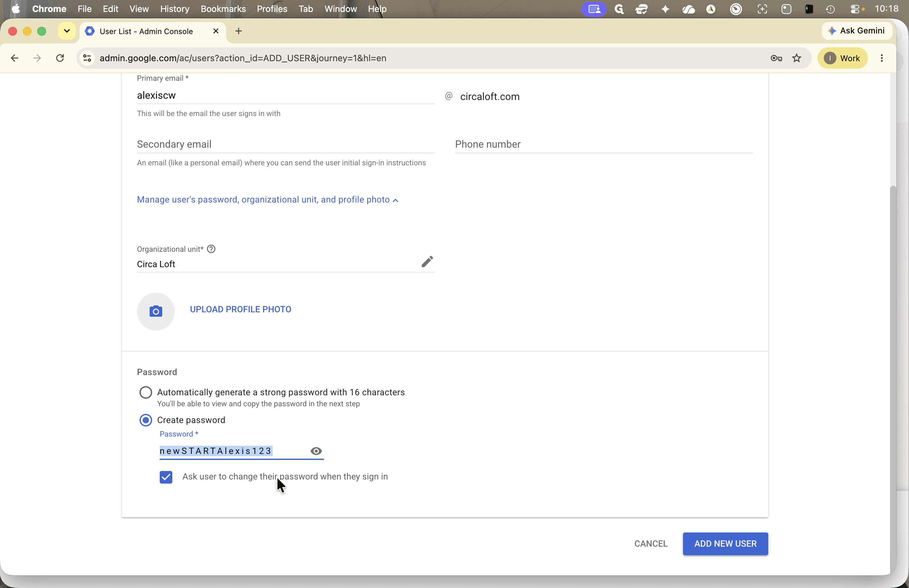Reload the Admin Console page

[x=60, y=58]
